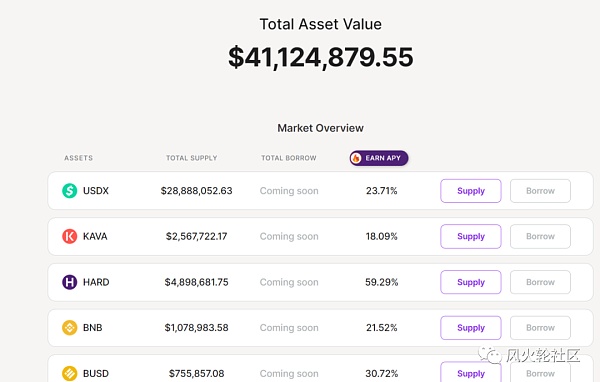Supply USDX to the market
Viewport: 600px width, 382px height.
(x=471, y=191)
